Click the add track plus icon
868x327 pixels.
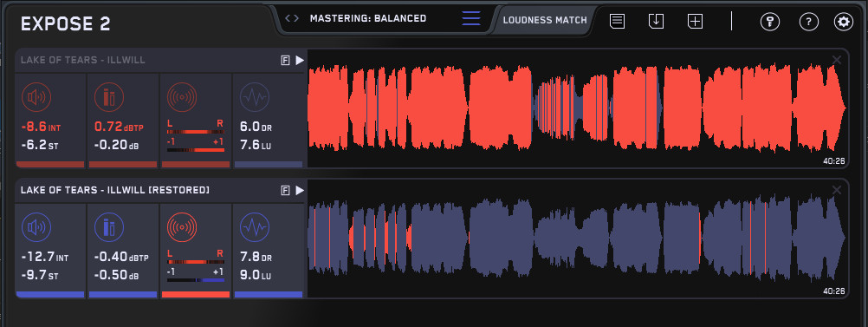click(x=695, y=22)
